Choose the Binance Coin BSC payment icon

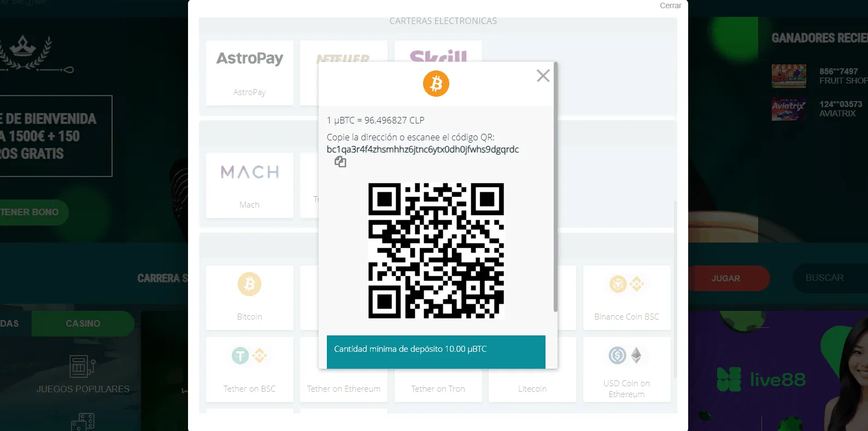(x=626, y=284)
